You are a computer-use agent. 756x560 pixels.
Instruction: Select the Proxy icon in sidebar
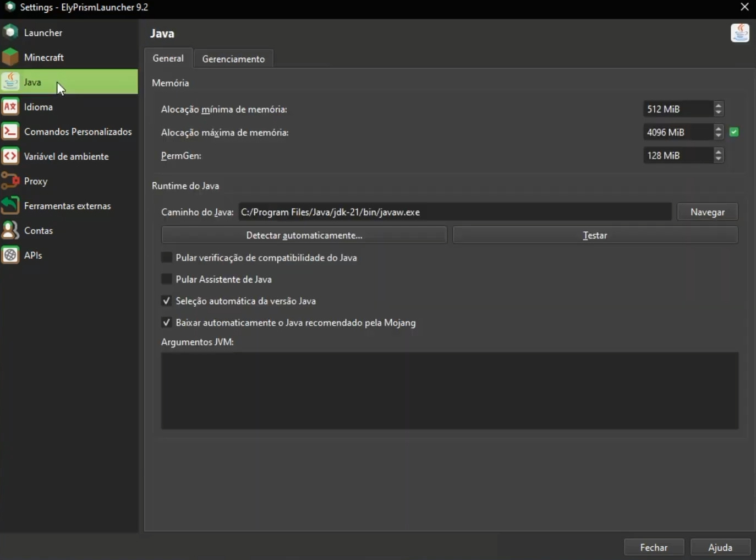[10, 181]
